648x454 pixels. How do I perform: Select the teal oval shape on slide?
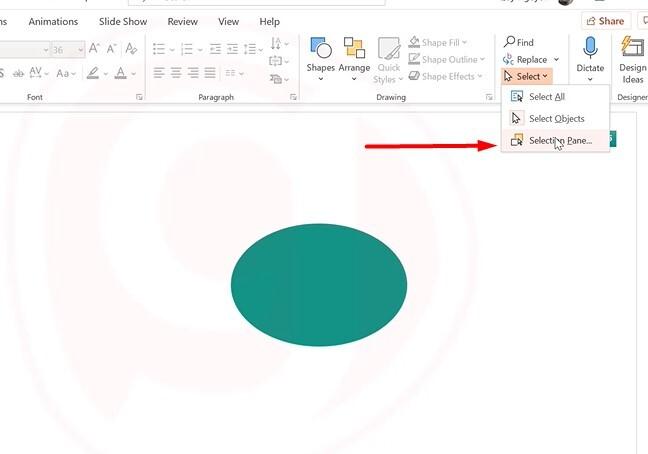point(319,285)
